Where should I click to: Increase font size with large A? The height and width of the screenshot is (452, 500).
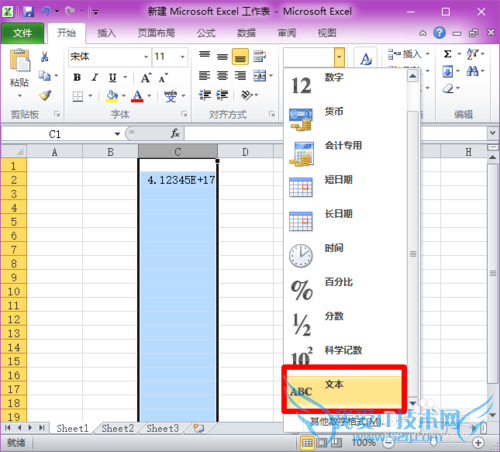coord(146,78)
